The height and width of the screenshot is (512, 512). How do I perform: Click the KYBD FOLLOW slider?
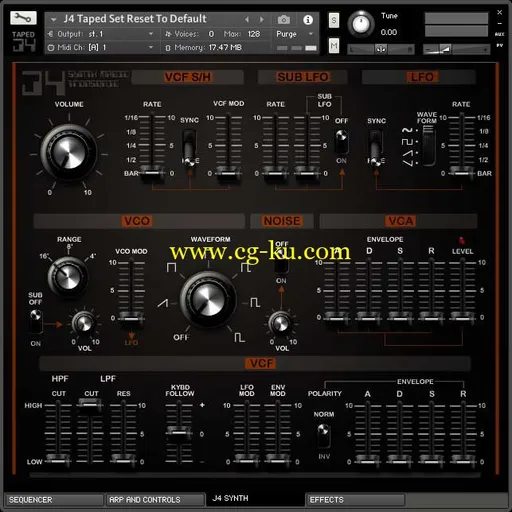click(179, 433)
